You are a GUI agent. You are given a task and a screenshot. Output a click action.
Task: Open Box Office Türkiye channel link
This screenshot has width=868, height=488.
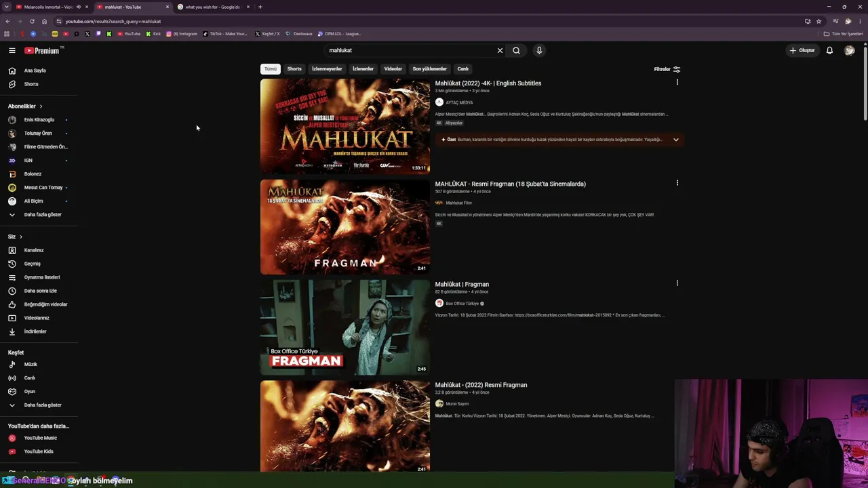(x=462, y=304)
